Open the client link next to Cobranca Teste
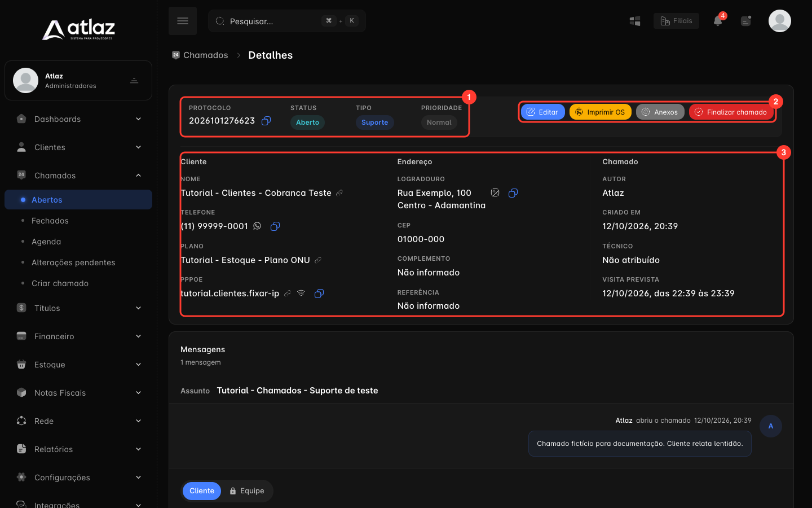The height and width of the screenshot is (508, 812). click(x=339, y=193)
